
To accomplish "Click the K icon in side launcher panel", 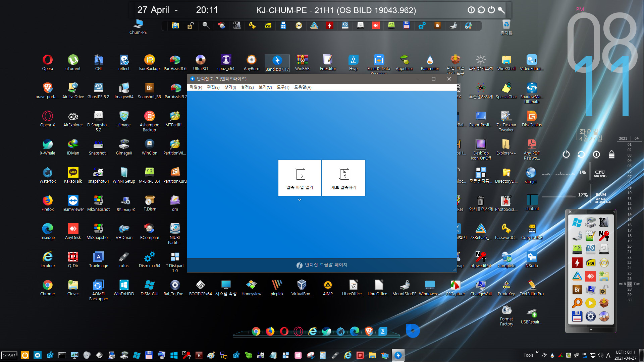I will click(x=603, y=222).
